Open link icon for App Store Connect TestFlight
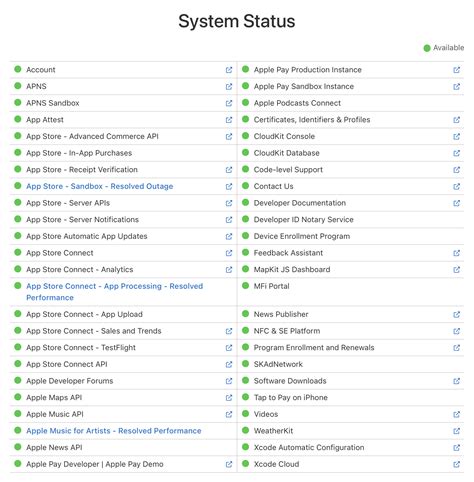The width and height of the screenshot is (474, 482). pyautogui.click(x=229, y=348)
